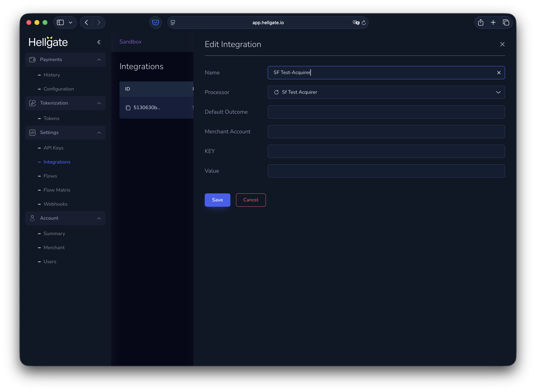Cancel editing the integration
Viewport: 536px width, 392px height.
coord(251,200)
